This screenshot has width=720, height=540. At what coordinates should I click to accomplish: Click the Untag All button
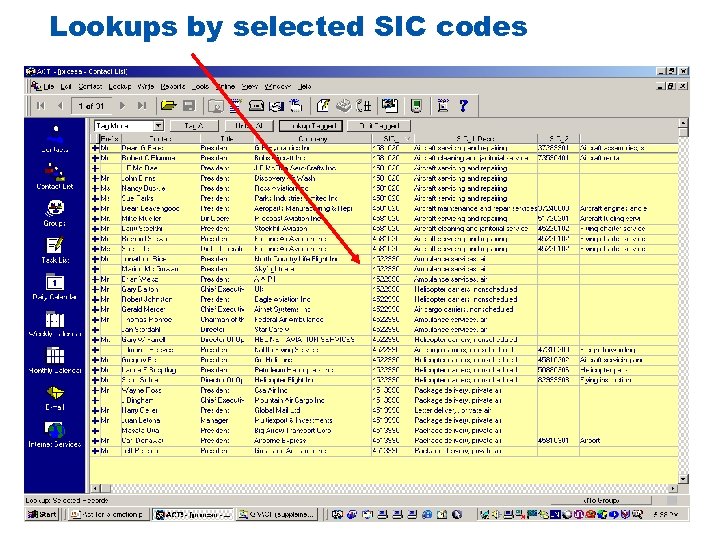248,126
